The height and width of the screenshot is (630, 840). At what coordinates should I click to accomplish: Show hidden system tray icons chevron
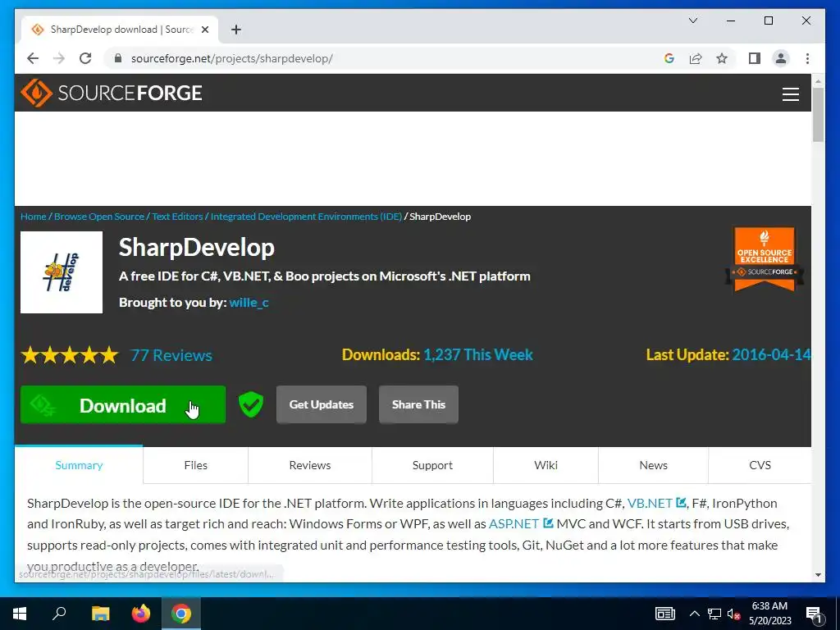coord(694,614)
